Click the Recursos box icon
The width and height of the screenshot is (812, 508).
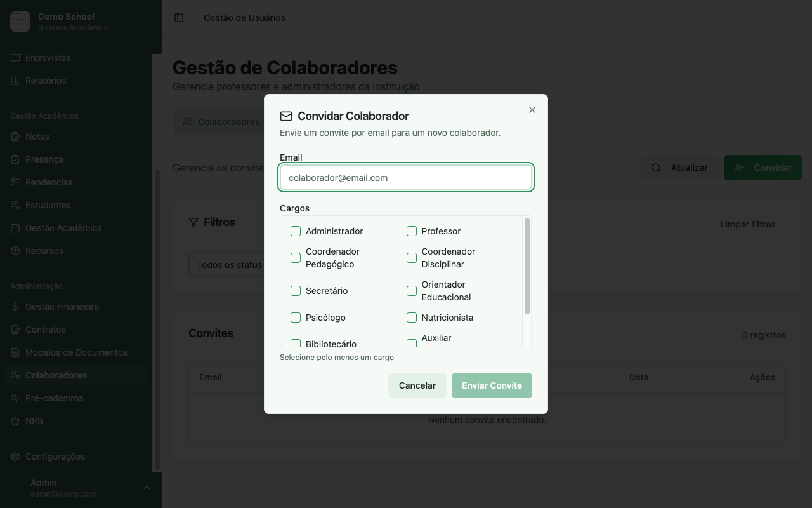(x=15, y=251)
